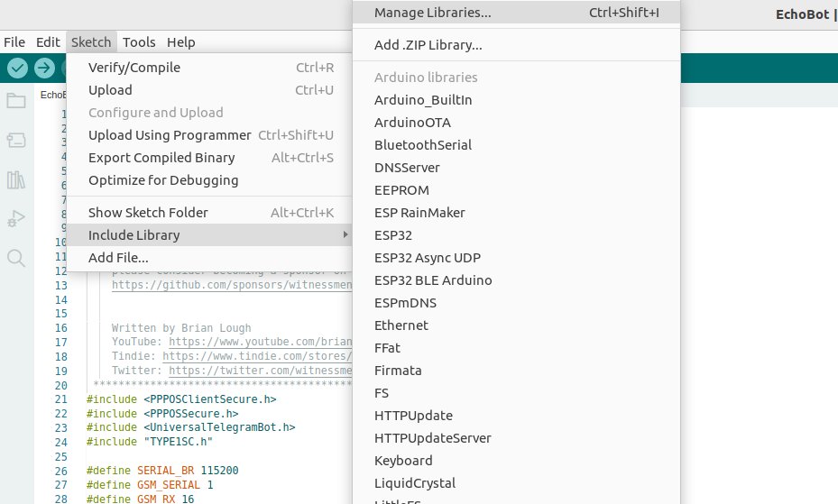Include the FS library
Screen dimensions: 838x504
tap(516, 393)
